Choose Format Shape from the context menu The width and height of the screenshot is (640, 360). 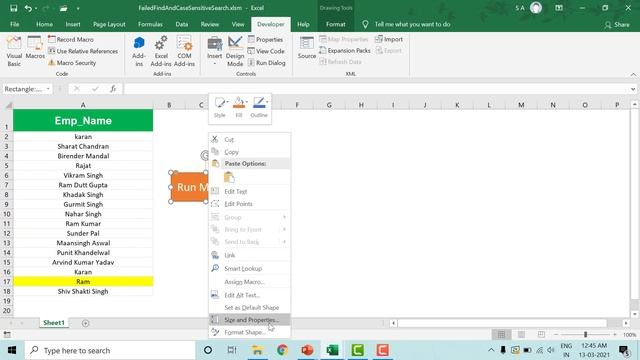[249, 332]
